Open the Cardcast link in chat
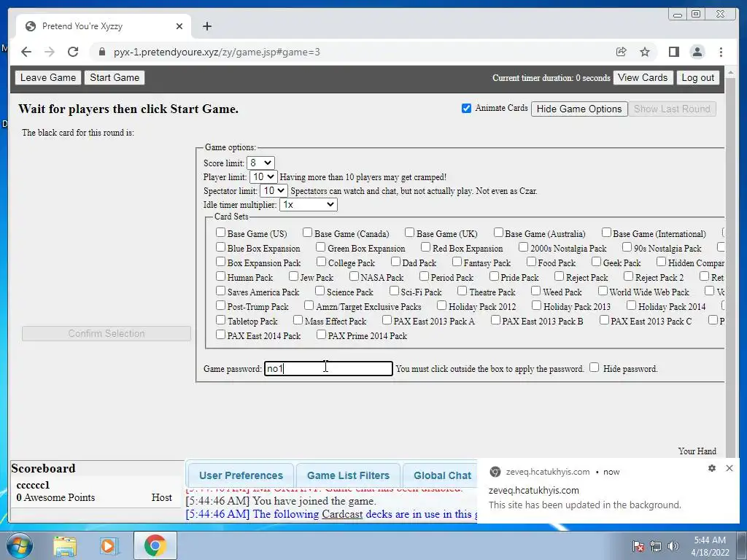This screenshot has width=747, height=560. click(342, 514)
